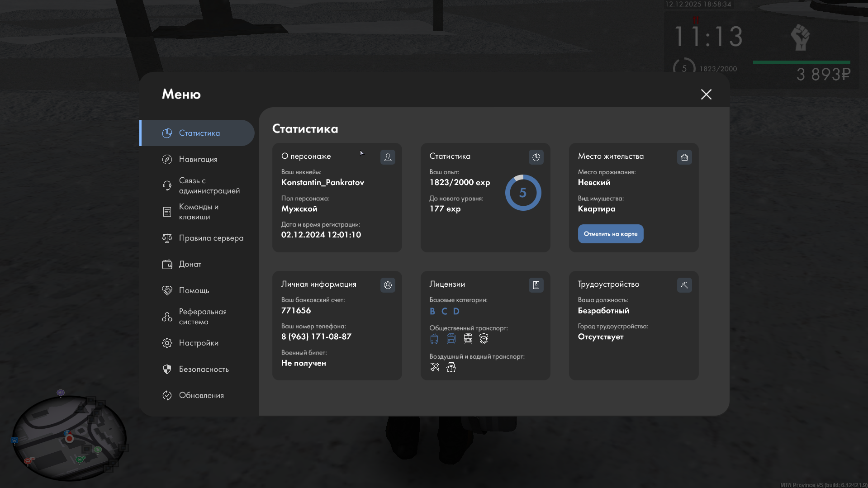Screen dimensions: 868x488
Task: Click the level 5 experience progress ring
Action: pos(523,193)
